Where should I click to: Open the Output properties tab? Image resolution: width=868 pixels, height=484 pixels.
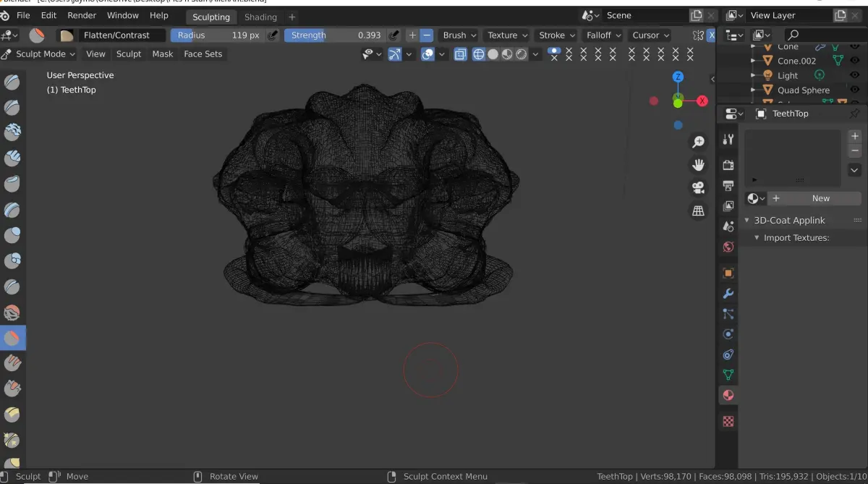(728, 186)
